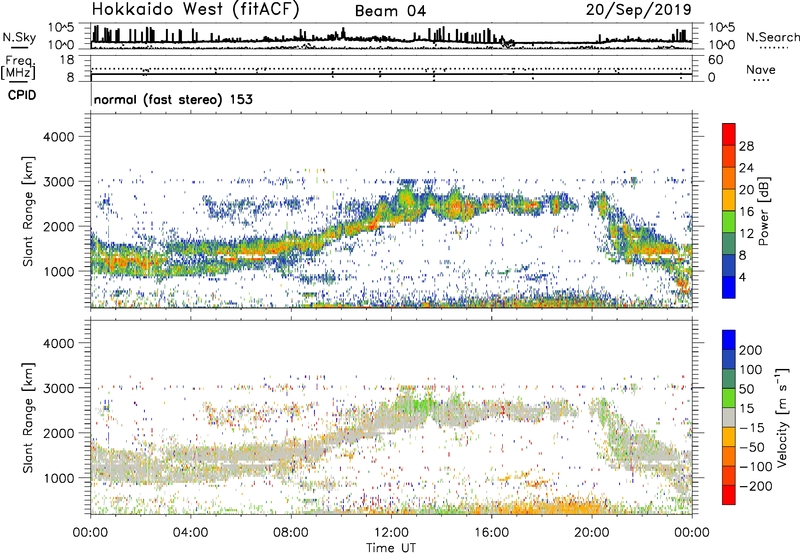The width and height of the screenshot is (800, 554).
Task: Click the '3000' tick on the velocity panel
Action: [59, 388]
